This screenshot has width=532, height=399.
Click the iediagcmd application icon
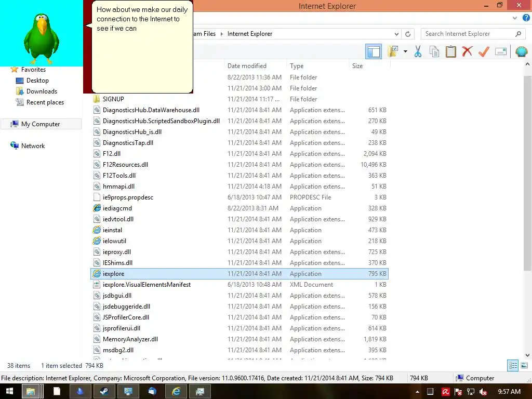(97, 208)
